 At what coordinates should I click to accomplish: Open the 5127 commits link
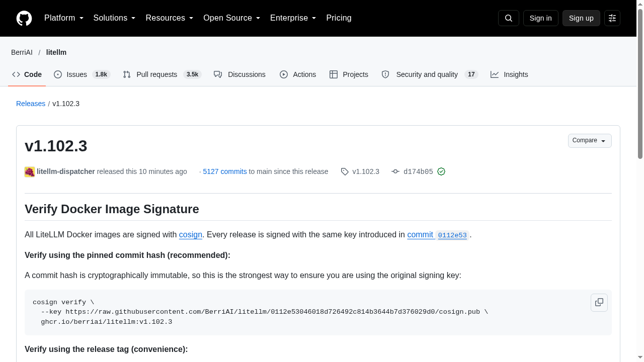[x=225, y=171]
